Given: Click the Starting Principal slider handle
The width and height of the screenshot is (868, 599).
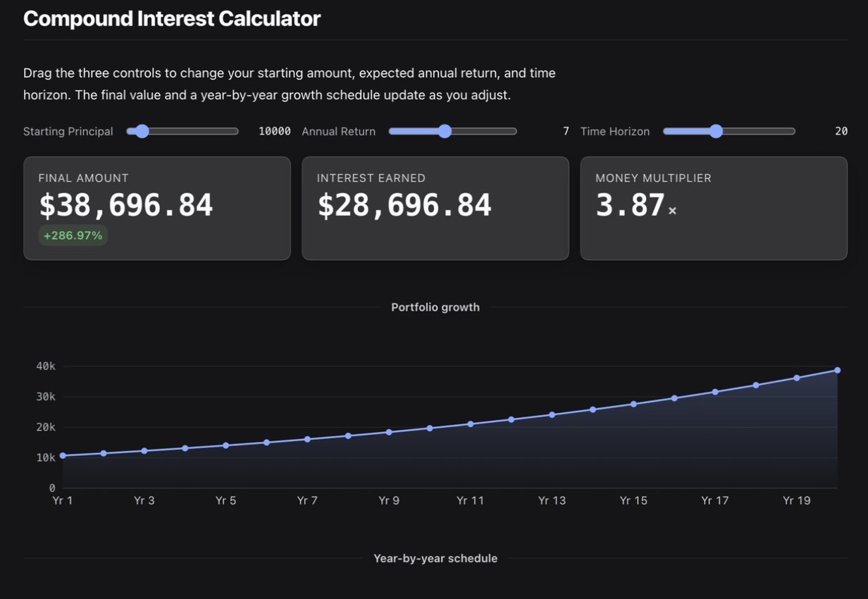Looking at the screenshot, I should point(142,131).
